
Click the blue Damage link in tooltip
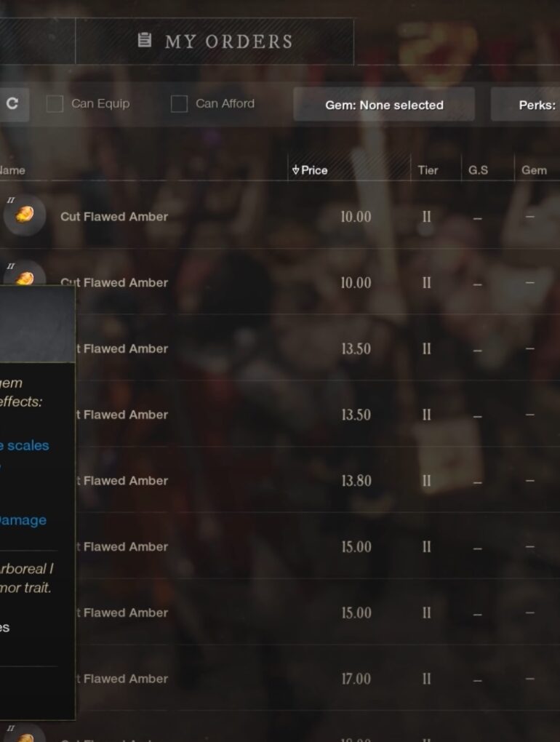23,520
